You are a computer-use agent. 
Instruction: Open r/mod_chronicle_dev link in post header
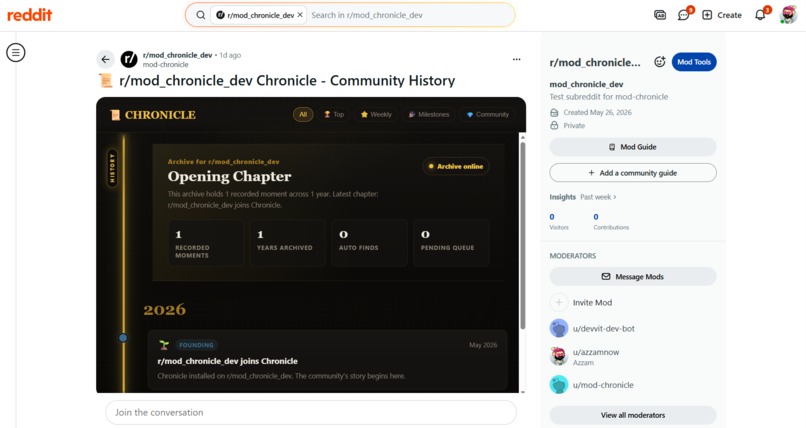[177, 55]
